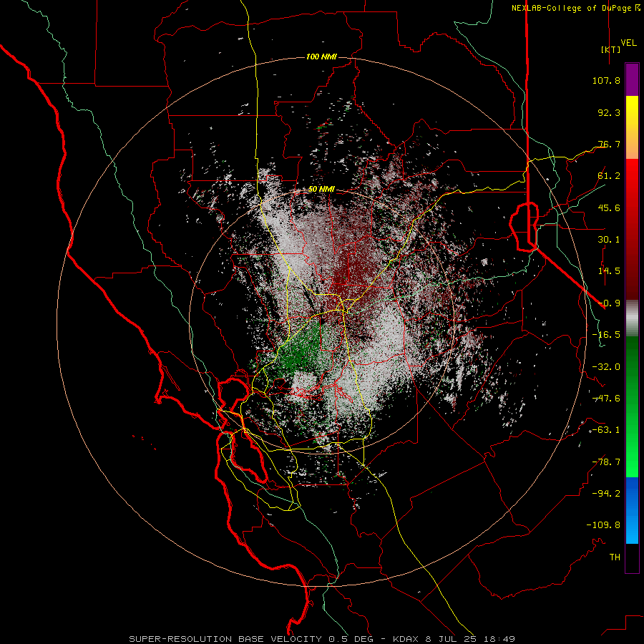Viewport: 644px width, 644px height.
Task: Select the 92.3 legend value
Action: click(609, 112)
